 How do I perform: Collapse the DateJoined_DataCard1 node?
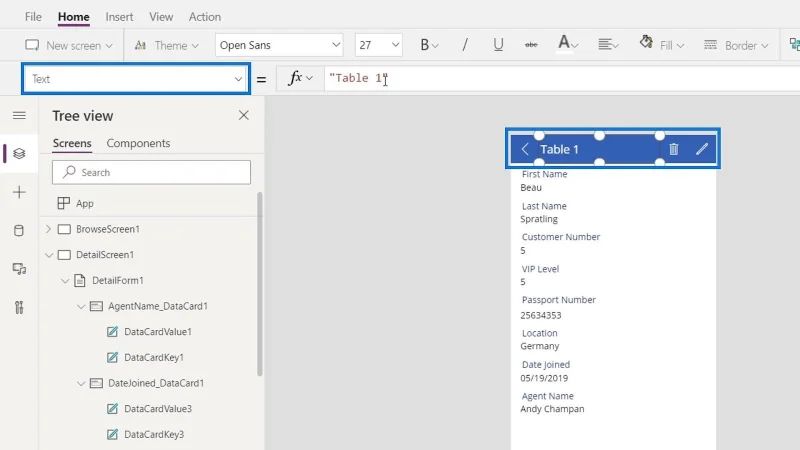coord(81,383)
